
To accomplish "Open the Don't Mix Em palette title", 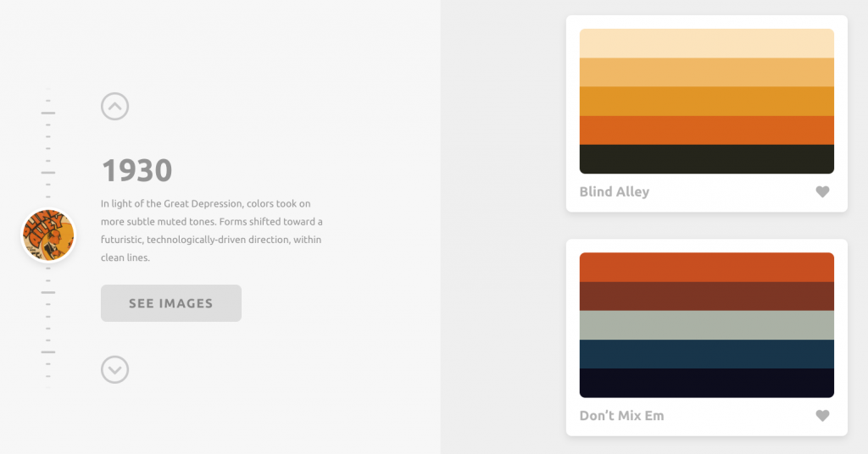I will point(621,416).
